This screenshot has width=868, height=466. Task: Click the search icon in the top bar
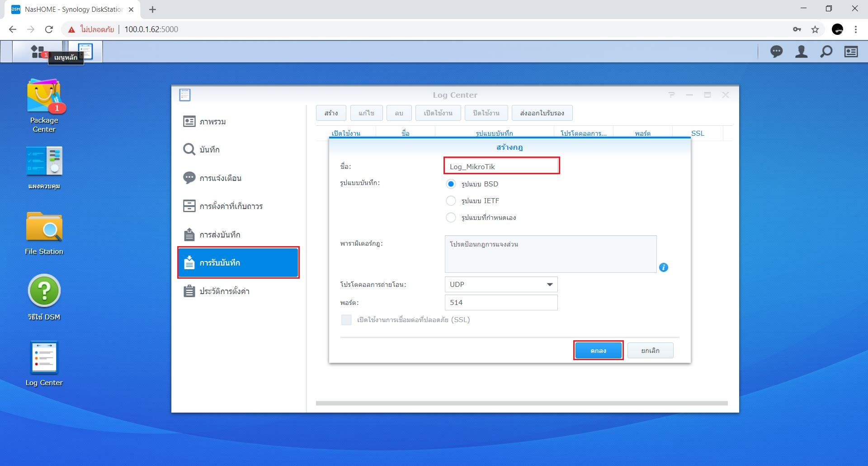[x=826, y=52]
